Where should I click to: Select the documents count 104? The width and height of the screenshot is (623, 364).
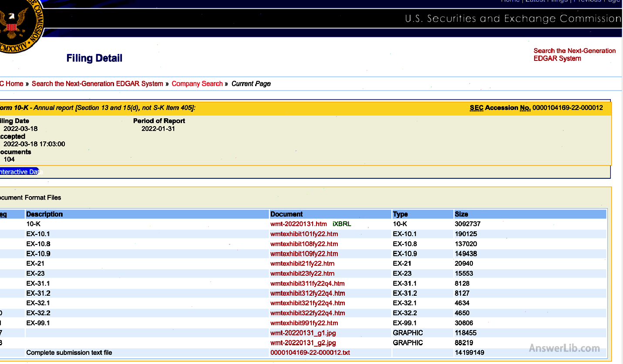(9, 160)
